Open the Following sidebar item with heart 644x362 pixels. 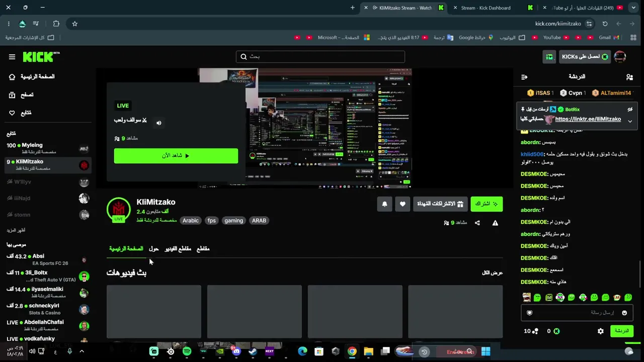click(20, 113)
